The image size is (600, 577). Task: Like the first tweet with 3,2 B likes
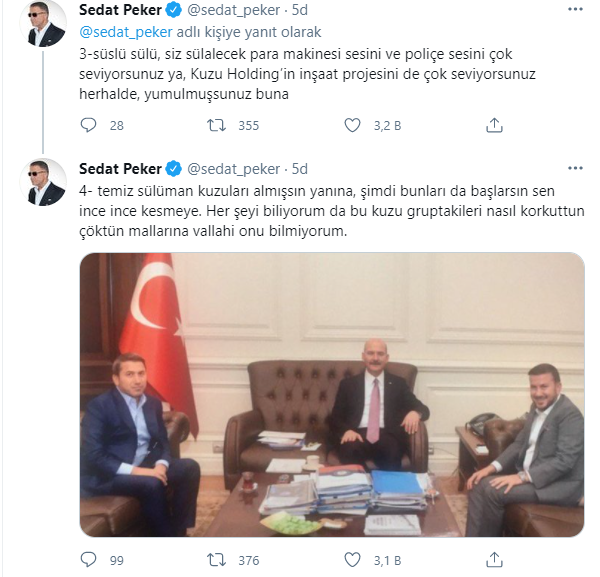(352, 125)
